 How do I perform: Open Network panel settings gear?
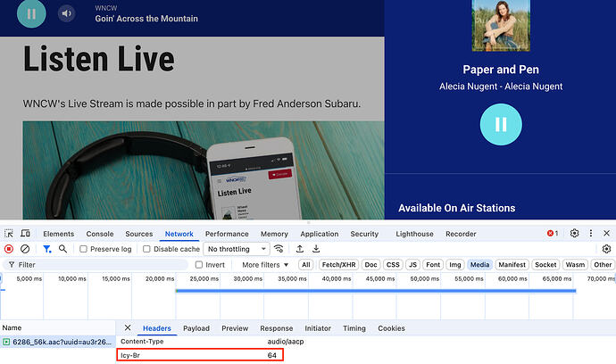tap(606, 249)
